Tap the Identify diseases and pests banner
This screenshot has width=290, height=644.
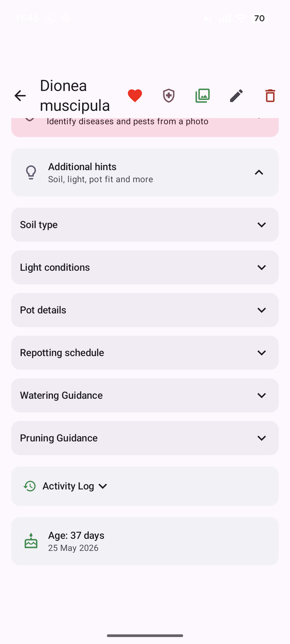[145, 127]
